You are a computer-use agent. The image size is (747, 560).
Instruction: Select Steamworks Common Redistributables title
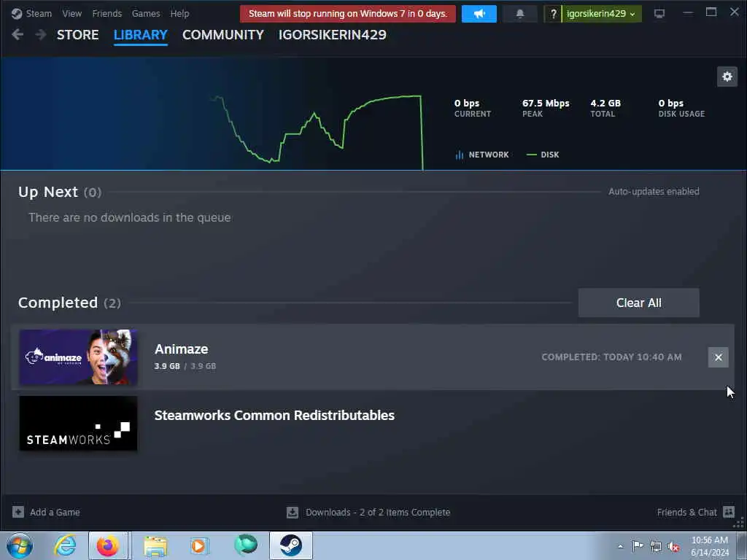click(274, 415)
